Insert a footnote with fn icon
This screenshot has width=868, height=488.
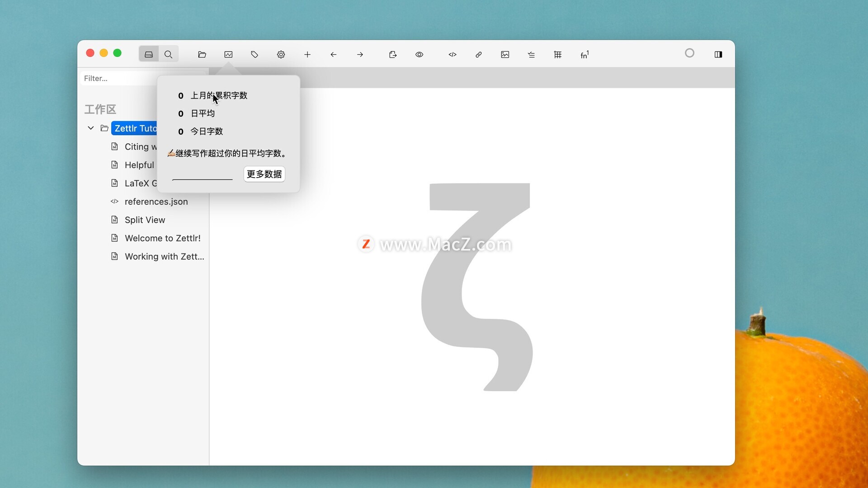point(585,55)
